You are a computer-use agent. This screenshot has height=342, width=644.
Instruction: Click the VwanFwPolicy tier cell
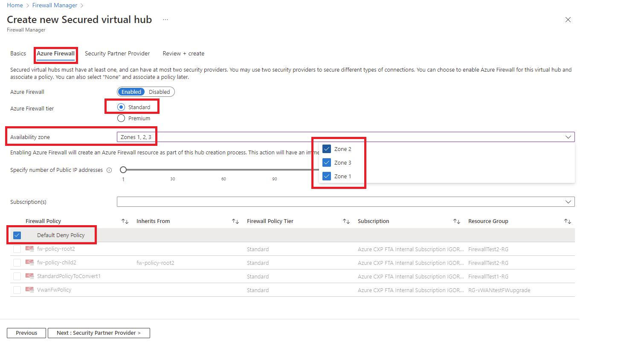(x=258, y=290)
